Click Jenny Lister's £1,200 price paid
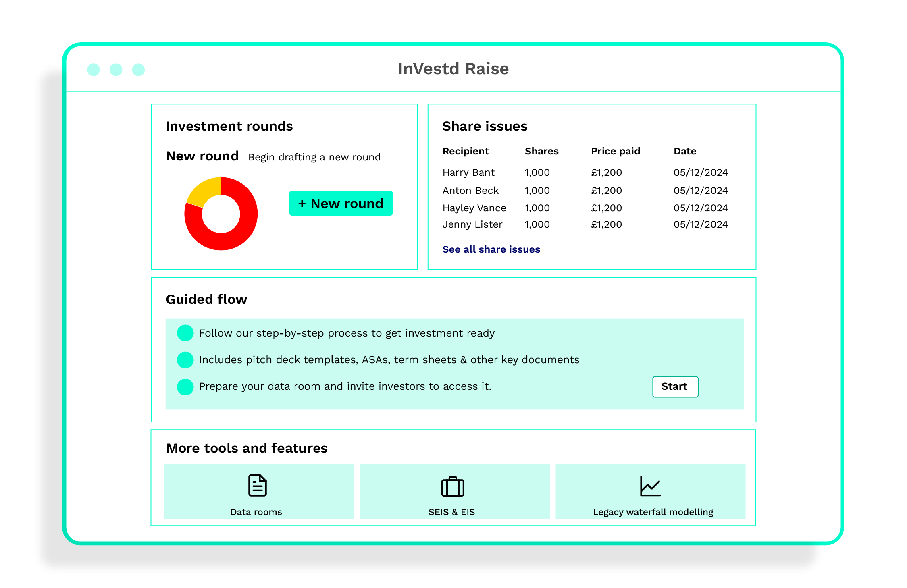 pos(606,224)
